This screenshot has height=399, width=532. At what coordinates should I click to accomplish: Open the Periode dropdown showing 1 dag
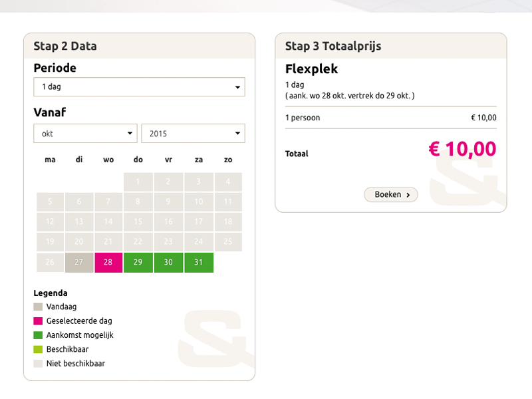139,87
